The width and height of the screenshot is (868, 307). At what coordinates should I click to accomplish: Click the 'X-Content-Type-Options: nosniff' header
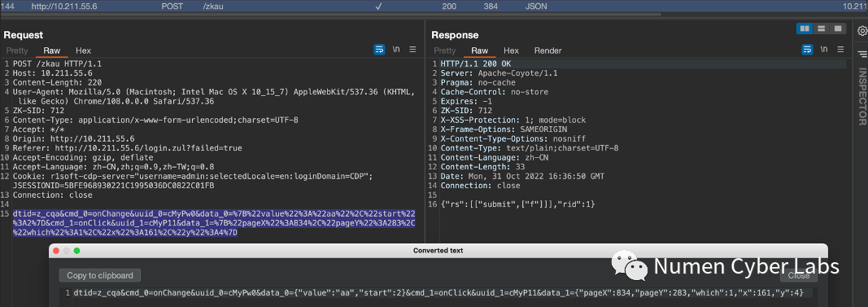pyautogui.click(x=513, y=138)
